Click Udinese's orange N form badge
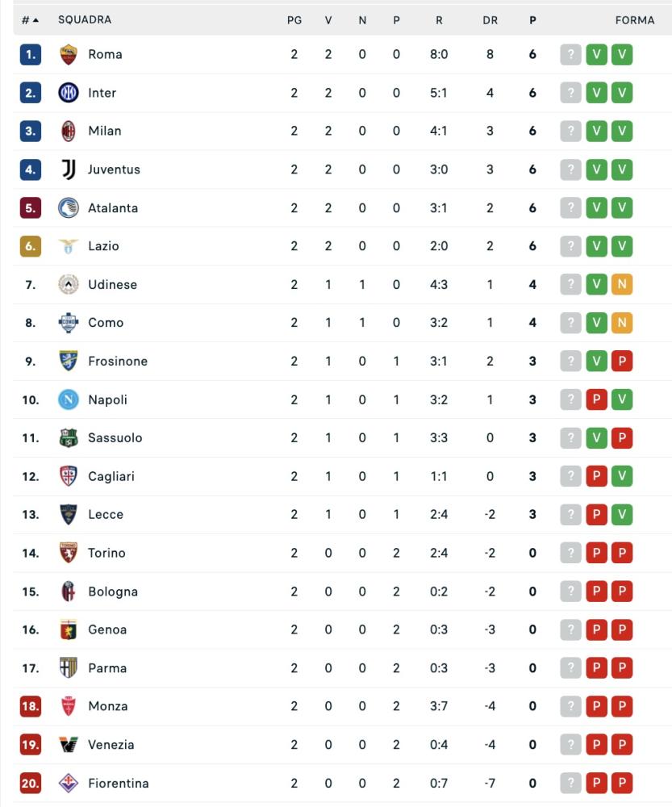Viewport: 672px width, 807px height. 621,284
